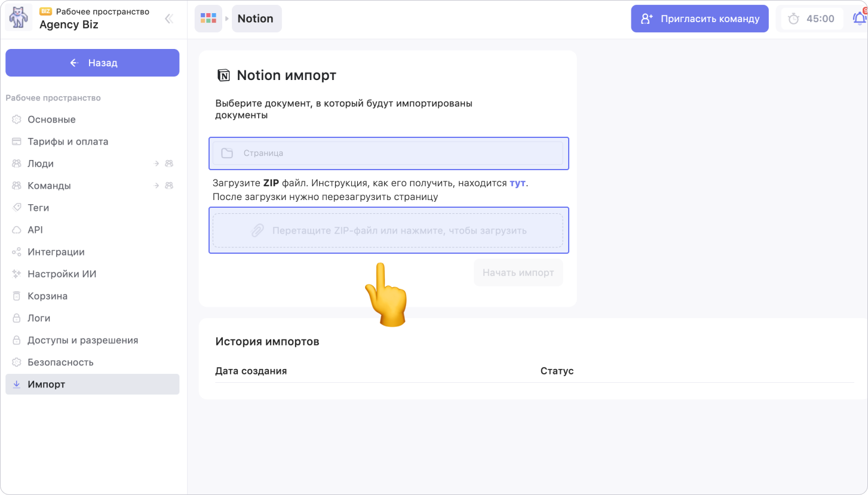Follow the тут instruction link
Image resolution: width=868 pixels, height=495 pixels.
pos(517,183)
